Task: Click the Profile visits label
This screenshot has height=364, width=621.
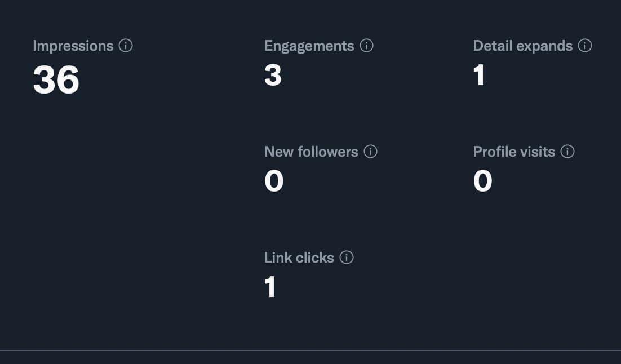Action: click(x=514, y=152)
